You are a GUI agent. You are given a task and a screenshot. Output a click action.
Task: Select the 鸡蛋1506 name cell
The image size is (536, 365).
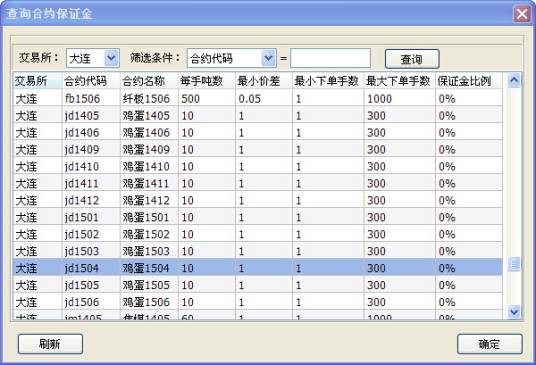pyautogui.click(x=149, y=302)
